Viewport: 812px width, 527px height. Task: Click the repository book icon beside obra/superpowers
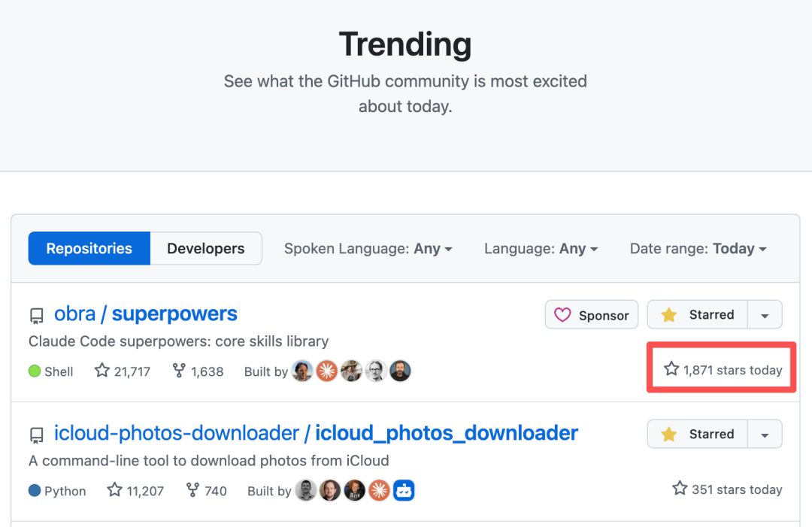(x=36, y=314)
